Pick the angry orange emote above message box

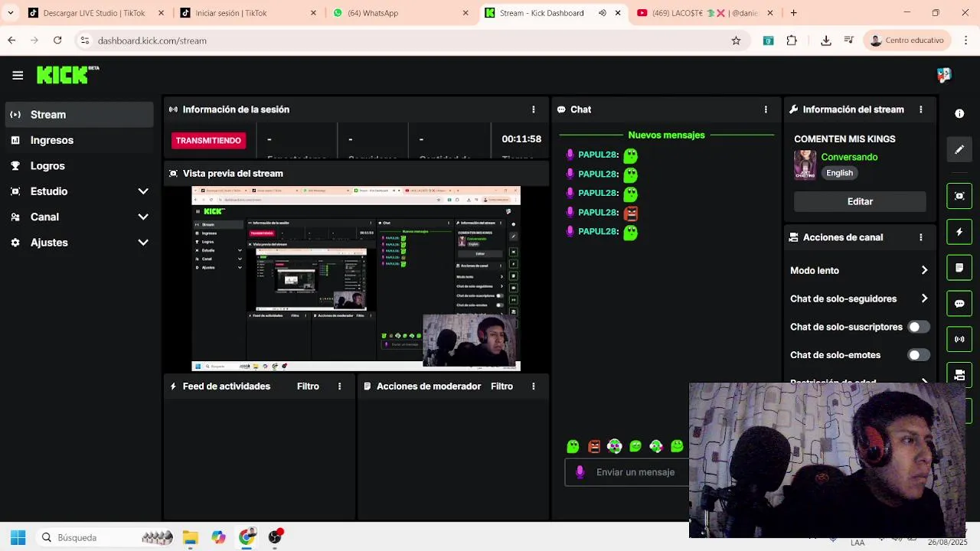point(594,446)
